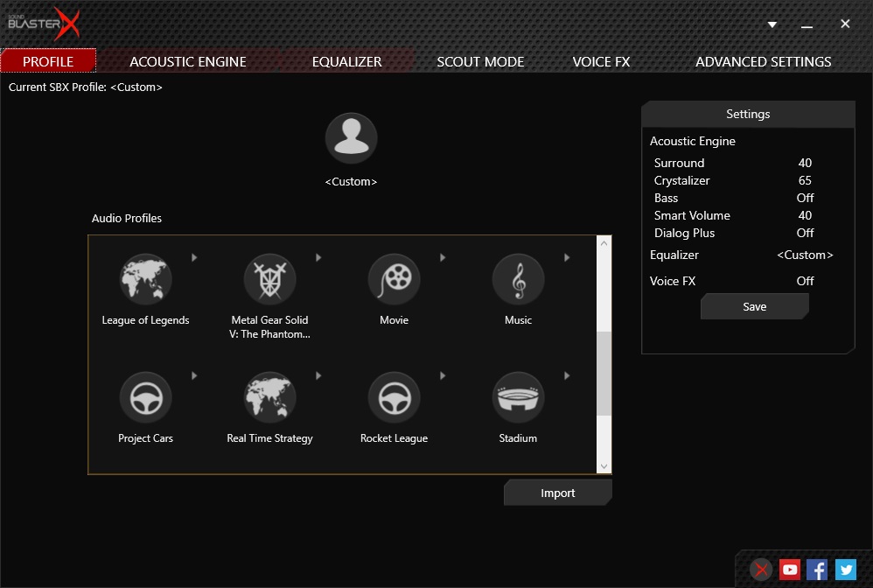
Task: Import an audio profile
Action: pos(558,493)
